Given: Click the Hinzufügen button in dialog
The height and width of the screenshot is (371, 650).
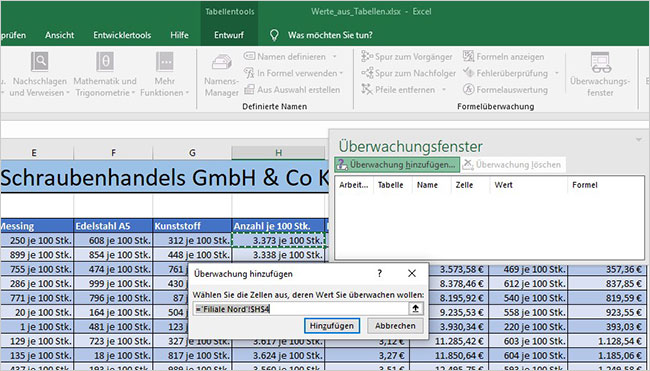Looking at the screenshot, I should [332, 326].
